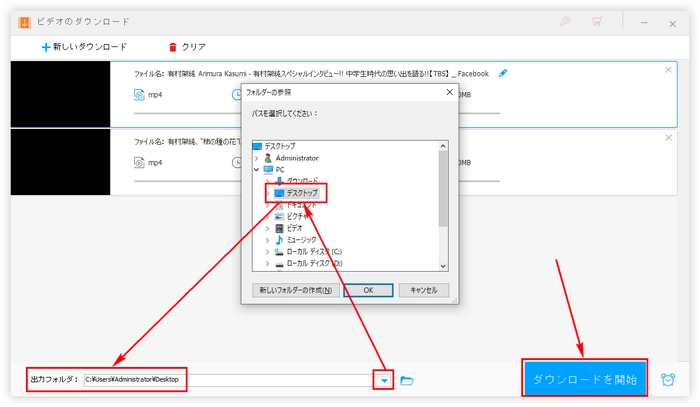This screenshot has height=407, width=700.
Task: Click the alarm clock scheduler icon
Action: click(668, 380)
